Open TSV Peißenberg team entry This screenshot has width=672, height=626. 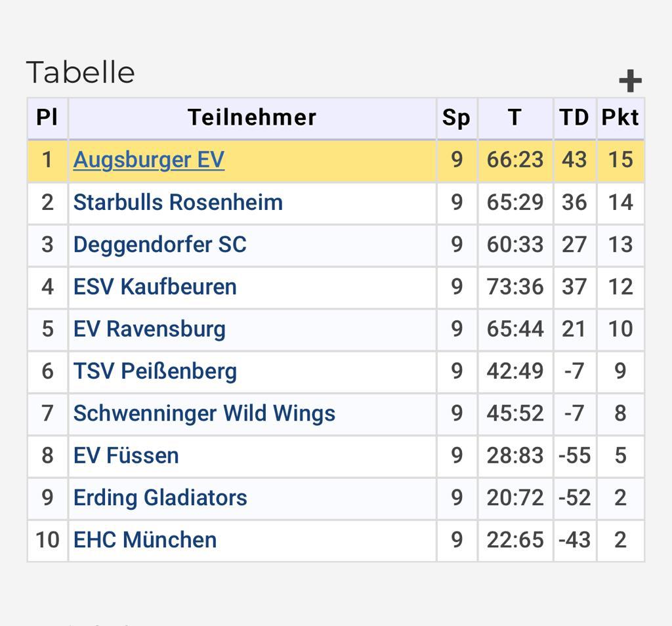[155, 371]
